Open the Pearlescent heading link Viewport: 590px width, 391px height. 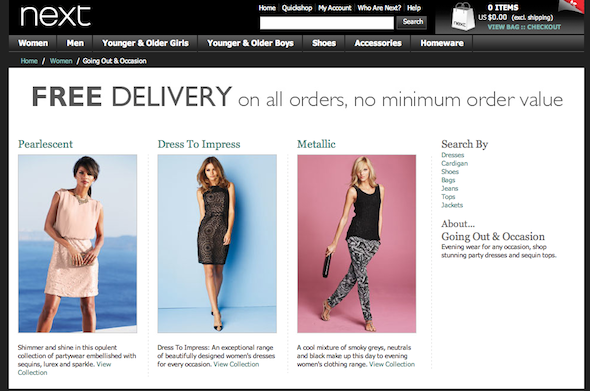click(45, 144)
